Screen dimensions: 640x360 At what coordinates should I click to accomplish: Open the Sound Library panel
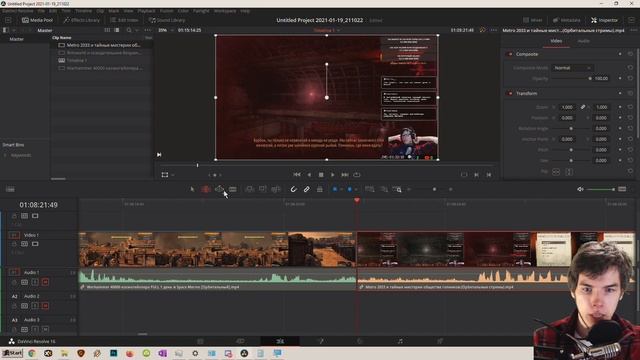point(167,20)
